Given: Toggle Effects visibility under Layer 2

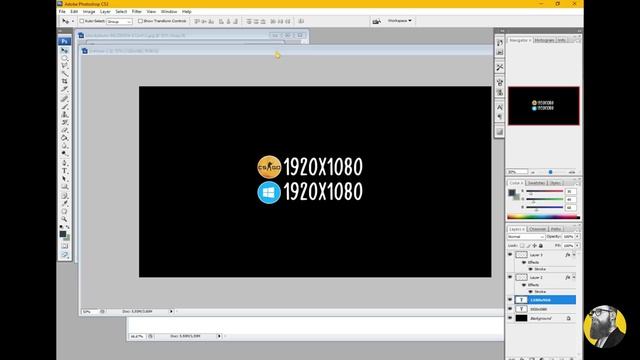Looking at the screenshot, I should point(524,285).
